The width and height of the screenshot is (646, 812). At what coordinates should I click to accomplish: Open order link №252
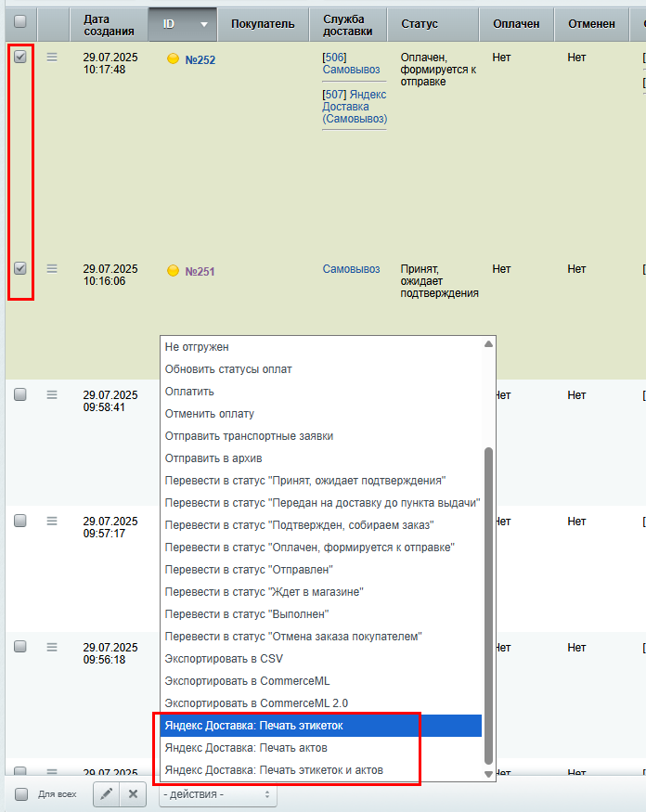coord(200,60)
